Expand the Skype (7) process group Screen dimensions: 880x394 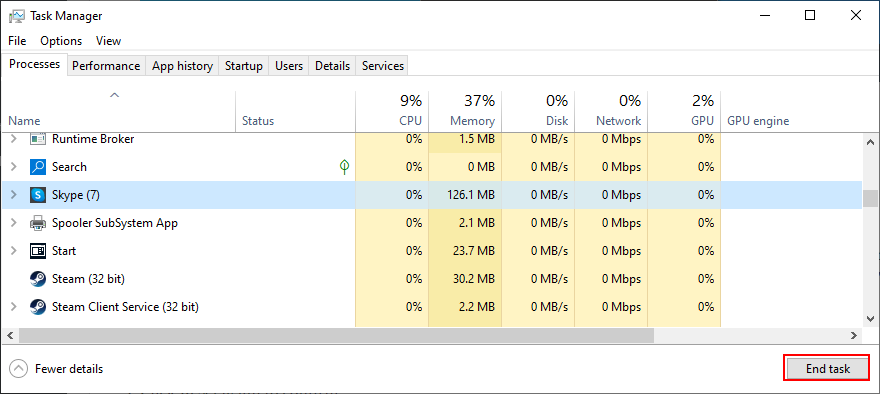point(15,195)
